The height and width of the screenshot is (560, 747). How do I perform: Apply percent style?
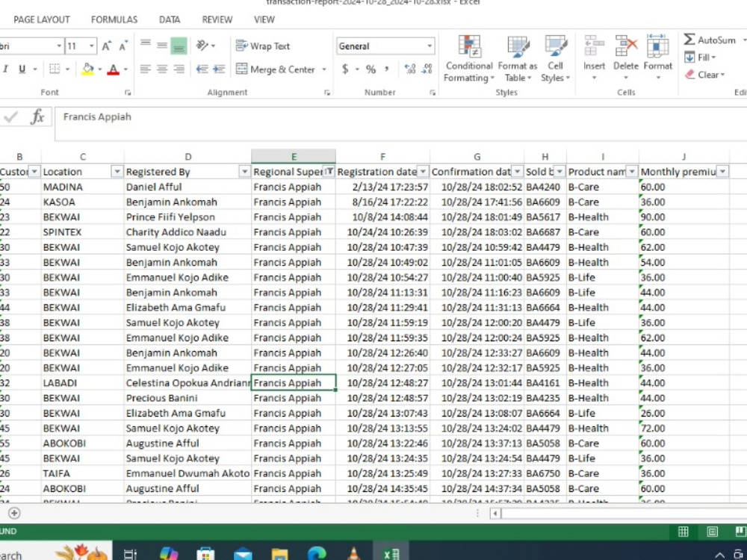(x=371, y=69)
